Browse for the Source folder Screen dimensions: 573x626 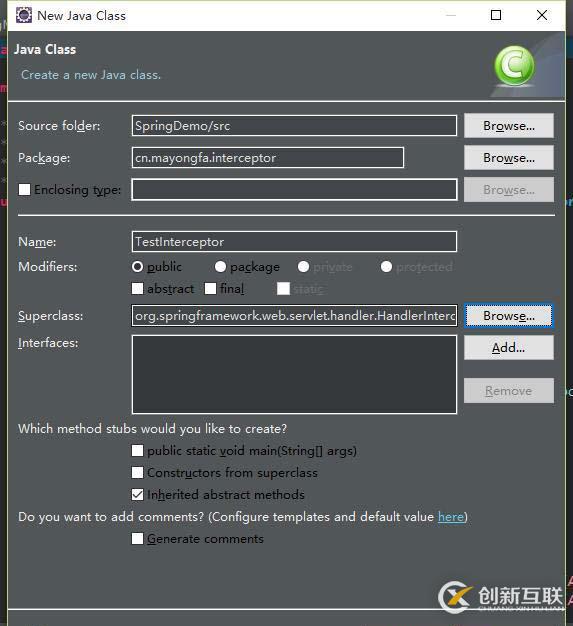click(509, 126)
